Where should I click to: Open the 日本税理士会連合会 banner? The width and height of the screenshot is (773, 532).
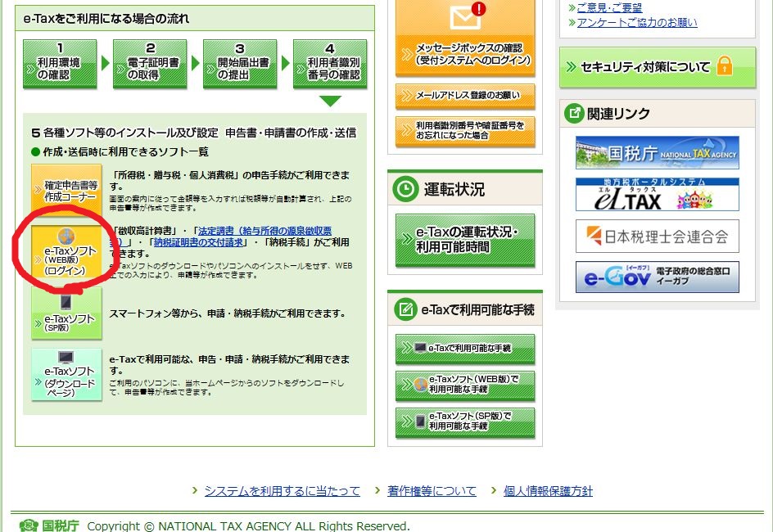pos(658,237)
